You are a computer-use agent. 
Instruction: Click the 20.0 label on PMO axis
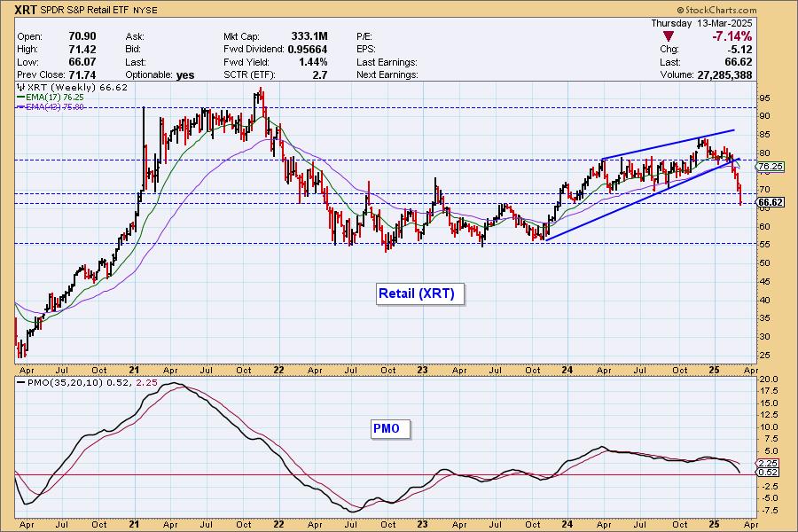click(768, 379)
